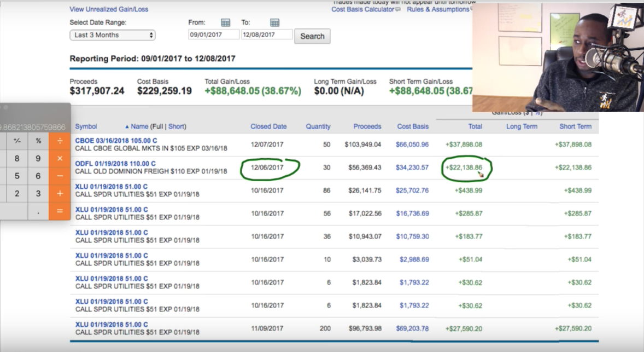This screenshot has height=352, width=644.
Task: Click the calculator divide key
Action: [x=60, y=141]
